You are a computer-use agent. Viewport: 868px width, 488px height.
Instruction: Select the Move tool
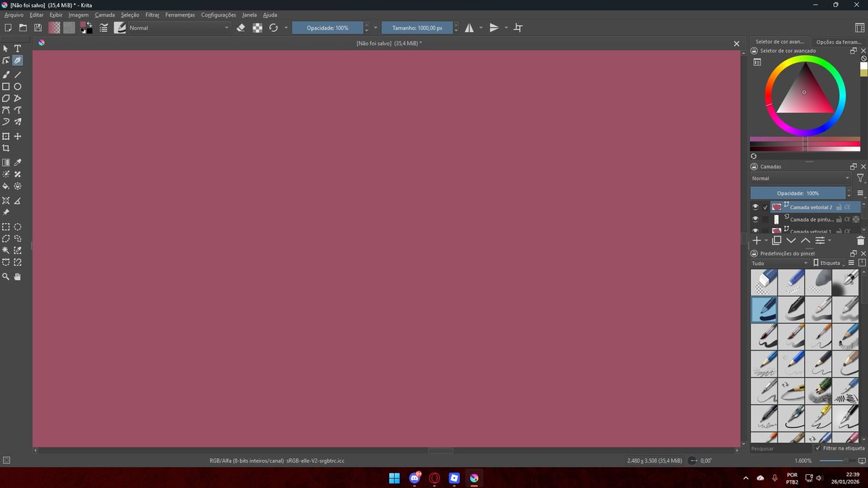(17, 136)
